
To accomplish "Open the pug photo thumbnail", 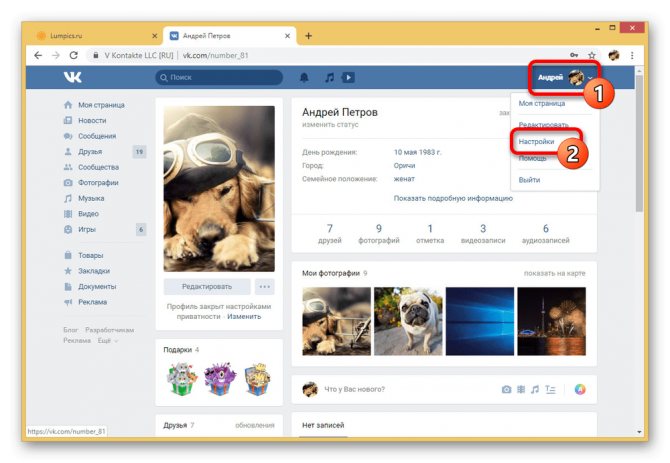I will pos(408,321).
